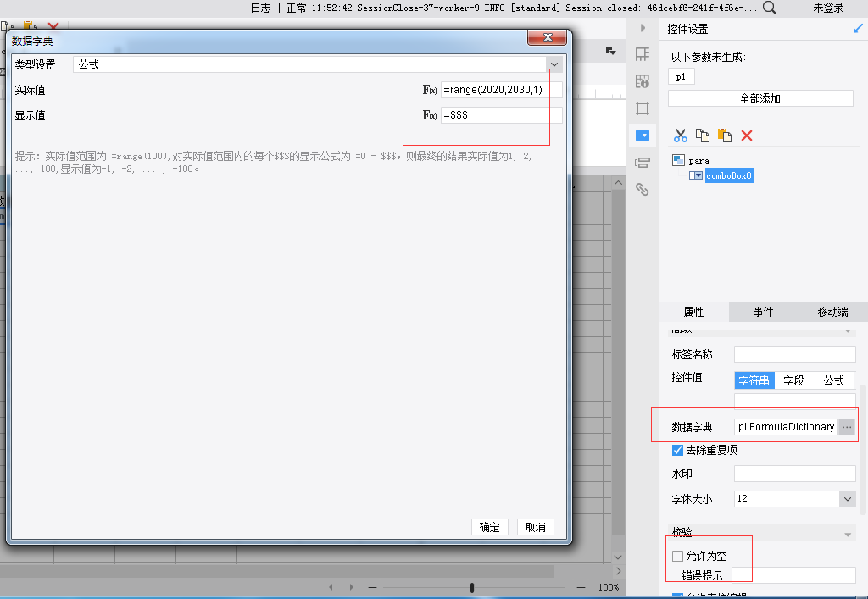Open the 类型设置 type dropdown
868x599 pixels.
point(554,64)
